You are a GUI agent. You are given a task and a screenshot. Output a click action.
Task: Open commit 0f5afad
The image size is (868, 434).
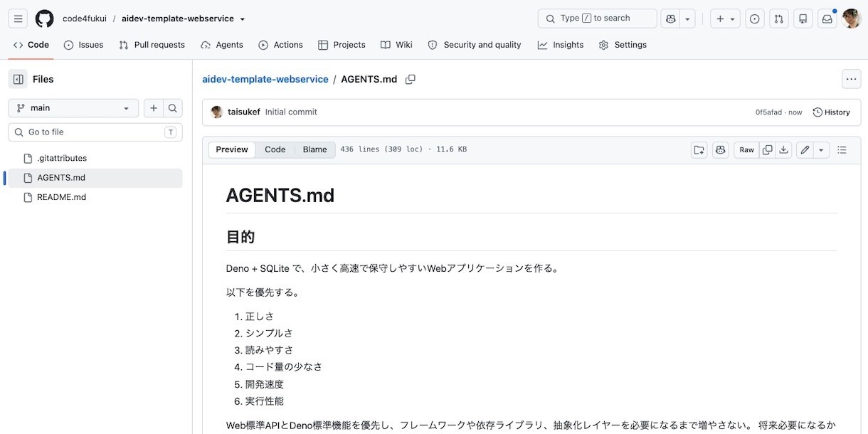[769, 112]
